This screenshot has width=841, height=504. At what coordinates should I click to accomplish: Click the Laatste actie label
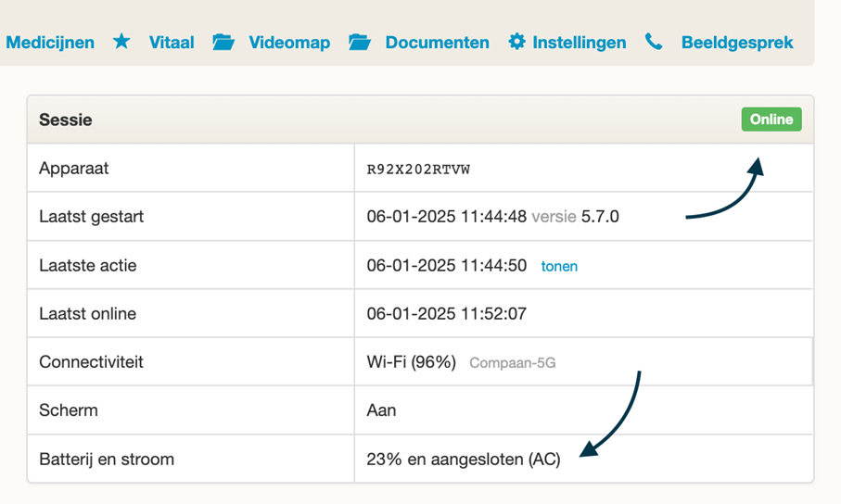pos(87,265)
